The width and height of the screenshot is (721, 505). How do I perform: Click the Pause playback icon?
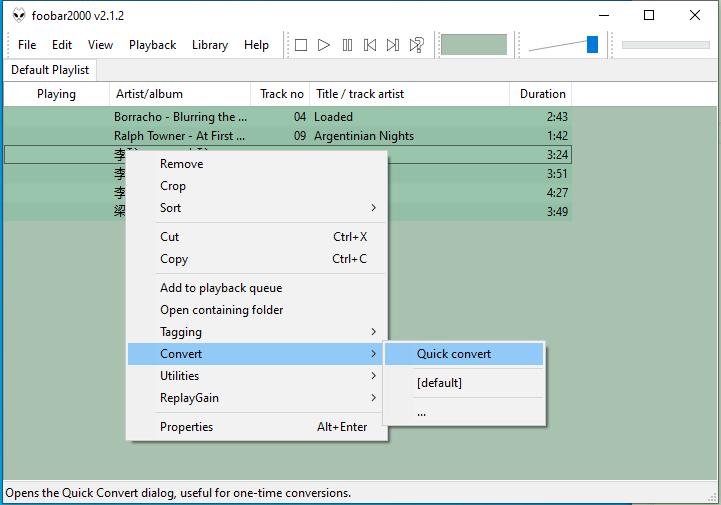click(347, 45)
